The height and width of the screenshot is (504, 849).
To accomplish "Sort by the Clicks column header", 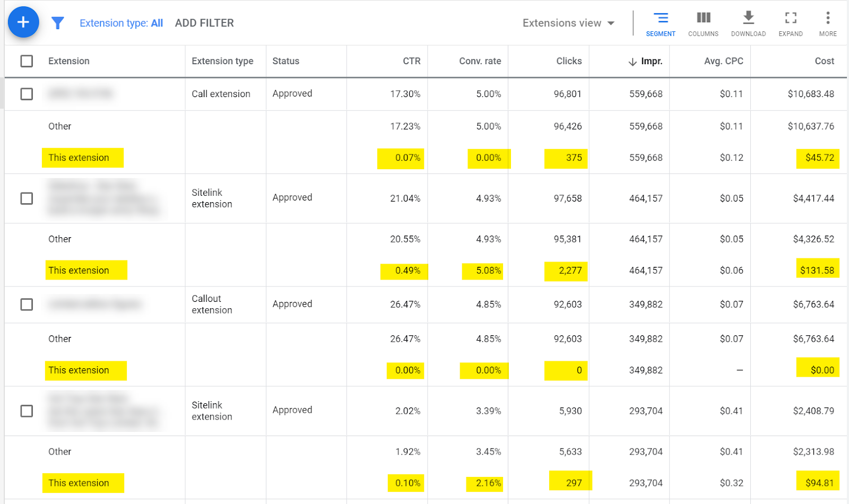I will tap(569, 61).
